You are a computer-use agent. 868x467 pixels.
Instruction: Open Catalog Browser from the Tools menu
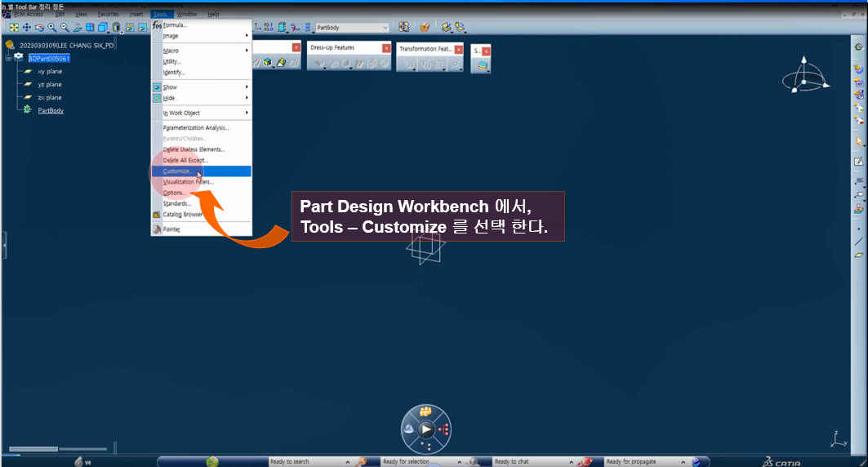point(182,215)
